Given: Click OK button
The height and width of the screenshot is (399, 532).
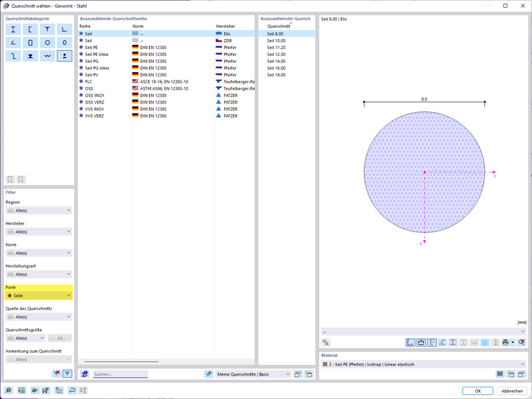Looking at the screenshot, I should (477, 391).
